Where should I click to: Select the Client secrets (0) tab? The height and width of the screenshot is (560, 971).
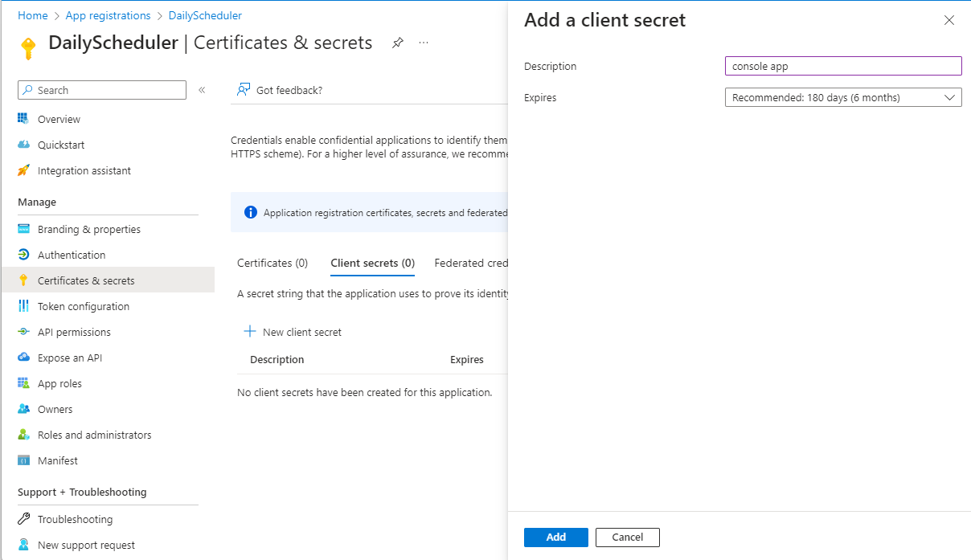(373, 263)
